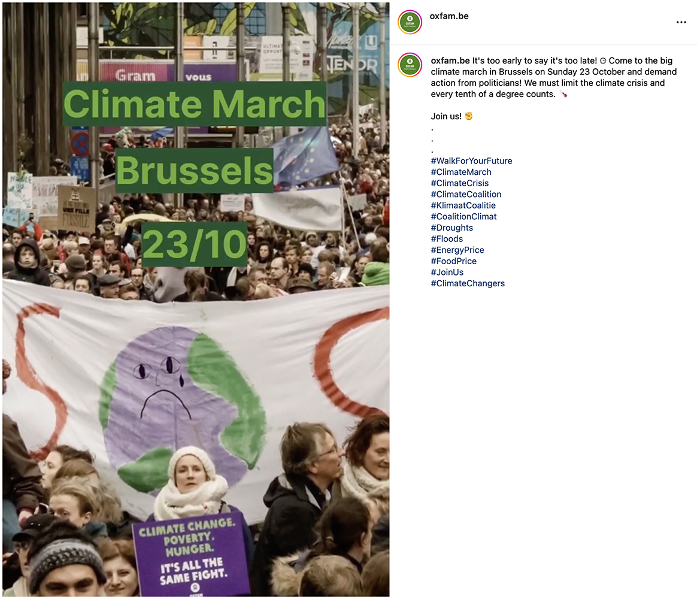700x599 pixels.
Task: Open the three-dots more options menu
Action: tap(681, 22)
